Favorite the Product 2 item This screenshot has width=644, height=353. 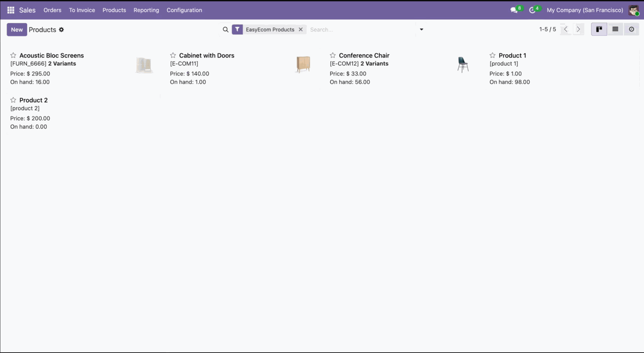coord(13,100)
